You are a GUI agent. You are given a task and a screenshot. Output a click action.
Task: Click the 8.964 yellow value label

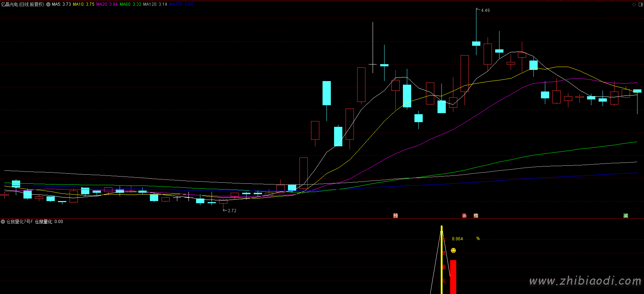point(457,239)
